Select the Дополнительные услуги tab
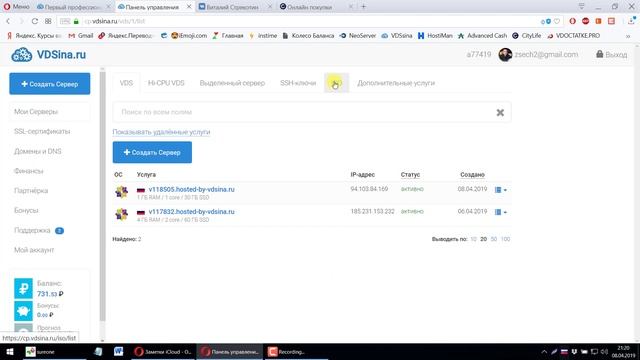The image size is (640, 360). (x=396, y=83)
